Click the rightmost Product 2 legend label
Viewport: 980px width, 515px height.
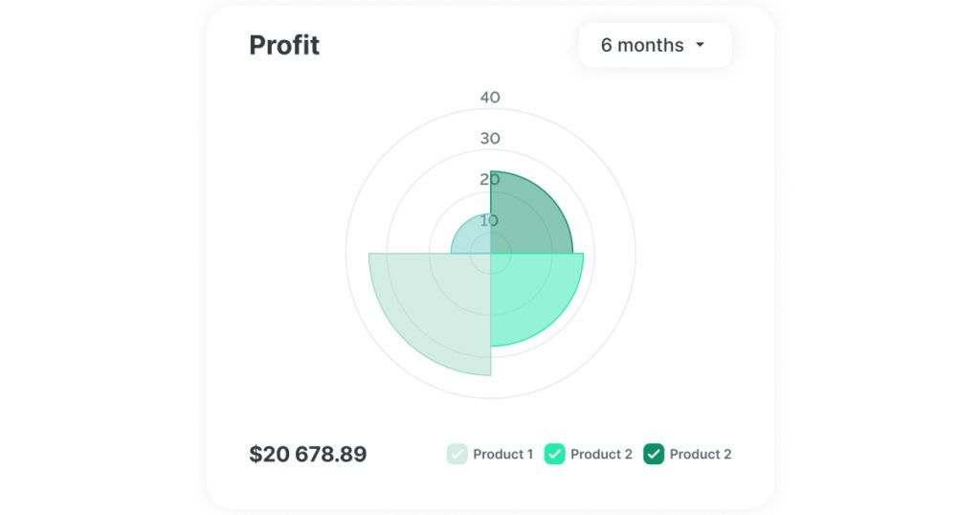point(701,455)
